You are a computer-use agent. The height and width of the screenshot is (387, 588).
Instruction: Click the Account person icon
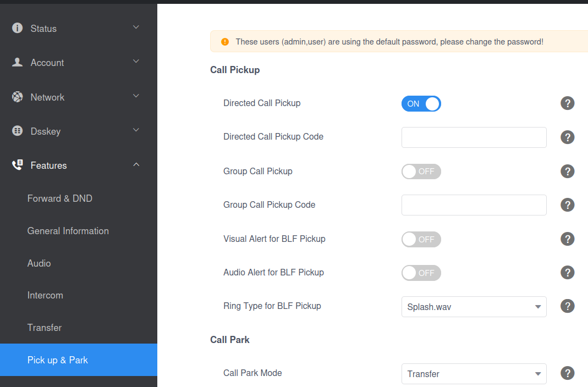coord(17,62)
